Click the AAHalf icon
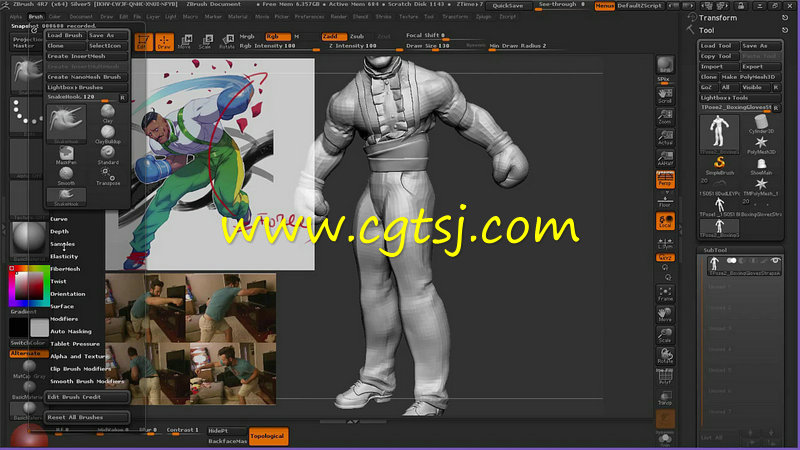Screen dimensions: 800x450 pos(665,158)
